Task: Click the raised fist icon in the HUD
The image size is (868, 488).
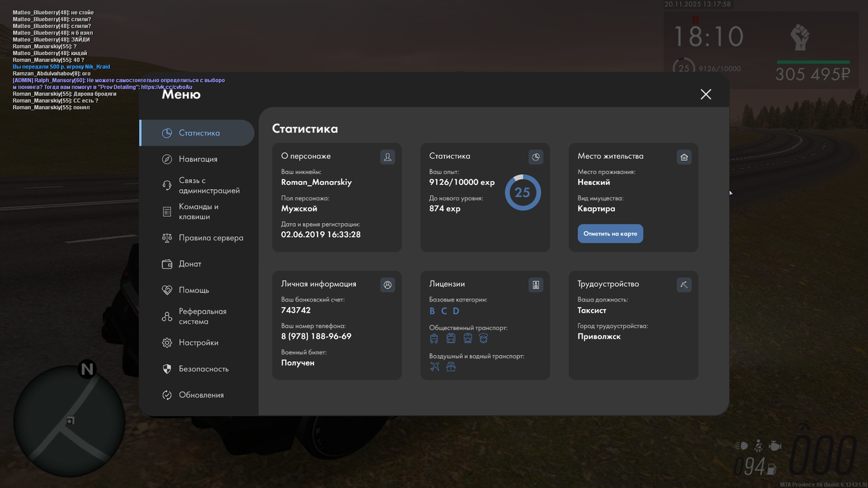Action: (x=800, y=37)
